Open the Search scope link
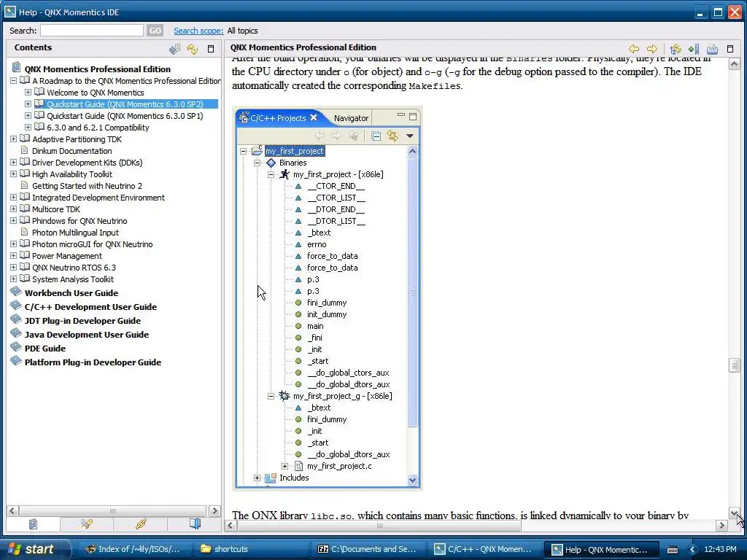The width and height of the screenshot is (747, 560). [198, 31]
